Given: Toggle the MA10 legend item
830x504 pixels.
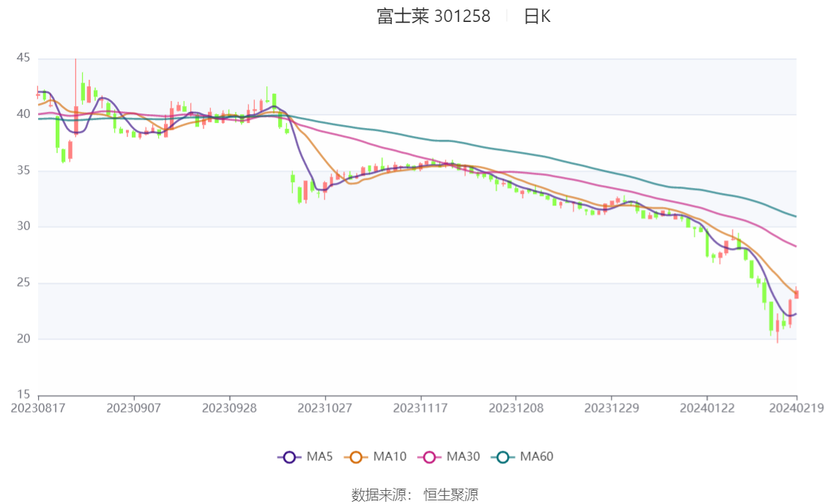Looking at the screenshot, I should click(x=375, y=457).
